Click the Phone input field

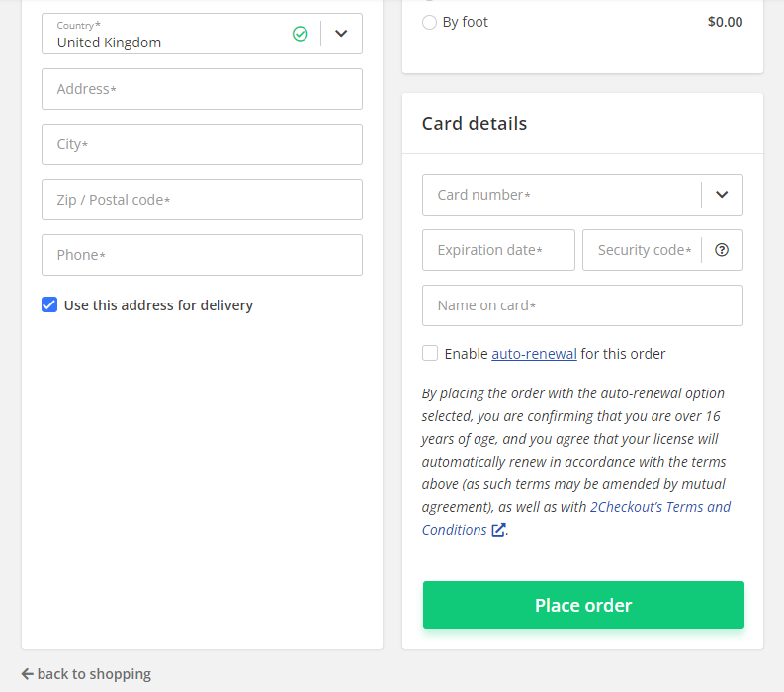click(202, 255)
